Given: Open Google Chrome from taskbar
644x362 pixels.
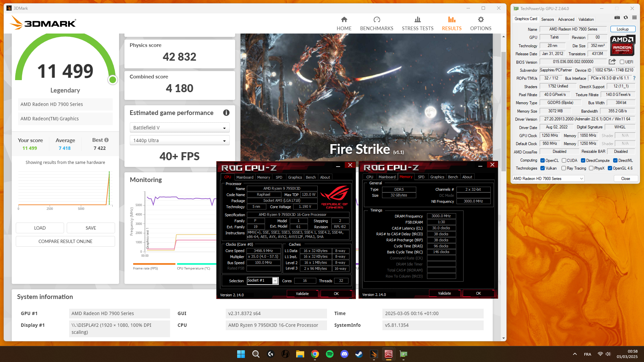Looking at the screenshot, I should (x=315, y=354).
